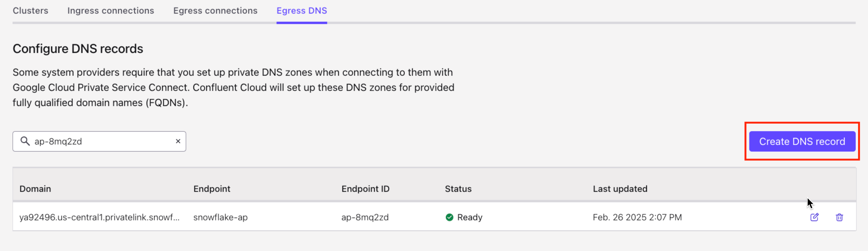Click inside the search input field
This screenshot has width=868, height=251.
(89, 141)
